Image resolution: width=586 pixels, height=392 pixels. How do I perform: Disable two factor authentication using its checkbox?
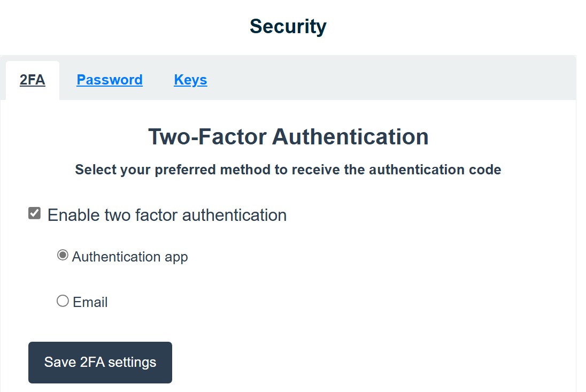35,214
